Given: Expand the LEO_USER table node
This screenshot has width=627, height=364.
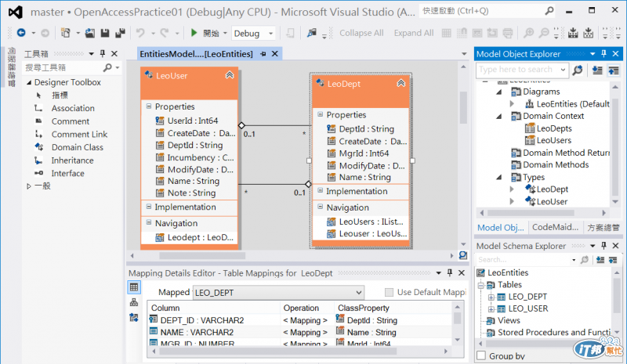Looking at the screenshot, I should 491,309.
